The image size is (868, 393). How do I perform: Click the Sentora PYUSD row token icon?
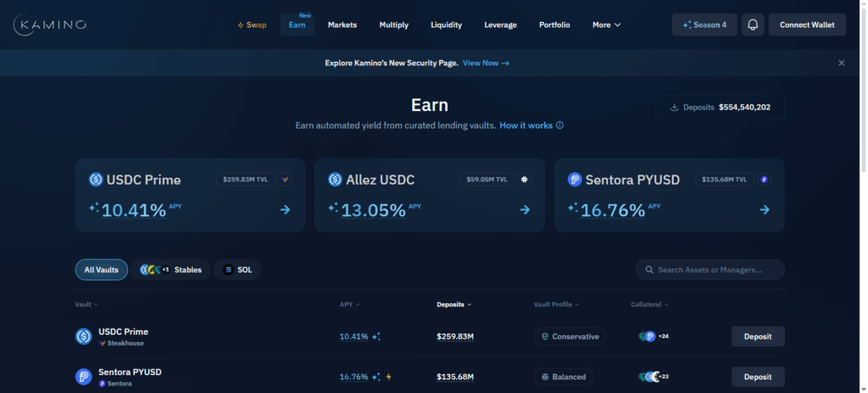pos(84,377)
